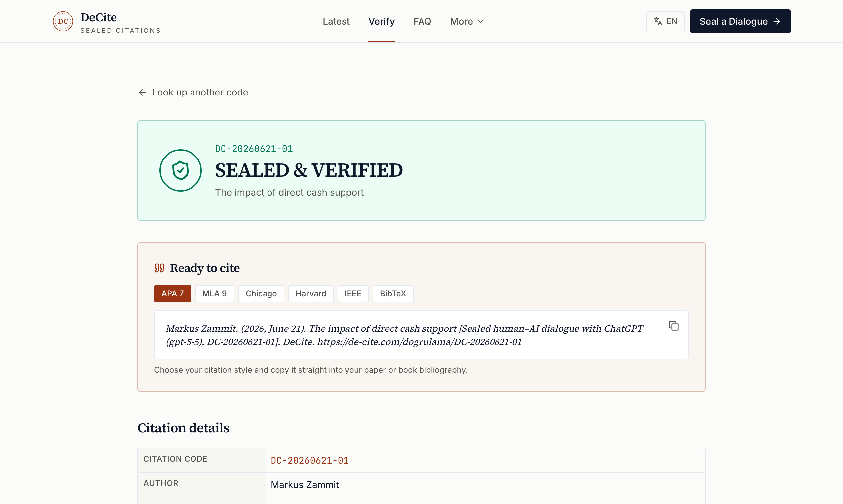This screenshot has width=843, height=504.
Task: Switch to Chicago citation style
Action: (261, 294)
